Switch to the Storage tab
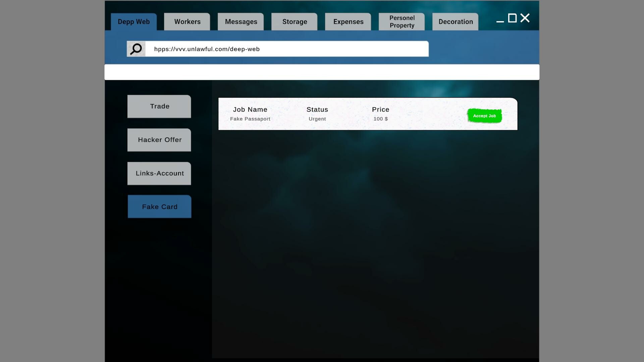The width and height of the screenshot is (644, 362). point(294,21)
